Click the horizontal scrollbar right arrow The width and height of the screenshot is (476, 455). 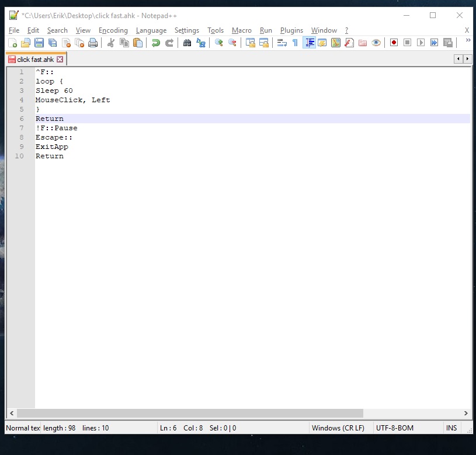click(465, 413)
